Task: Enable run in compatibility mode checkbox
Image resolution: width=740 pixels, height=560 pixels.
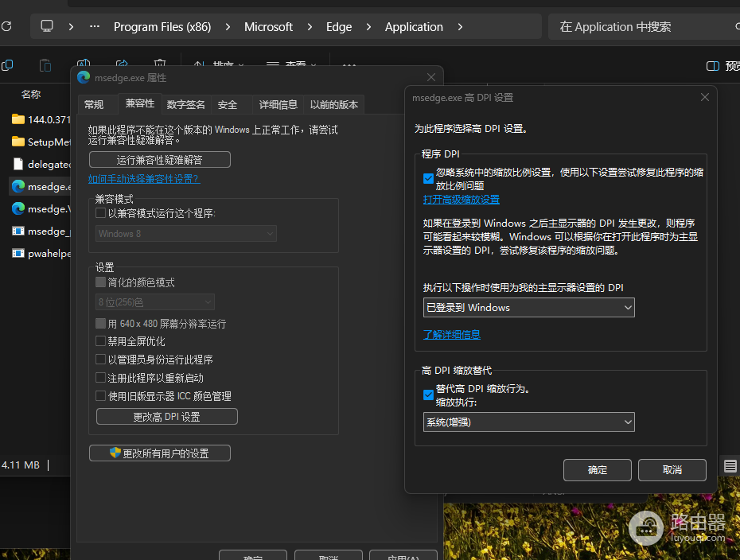Action: click(x=100, y=212)
